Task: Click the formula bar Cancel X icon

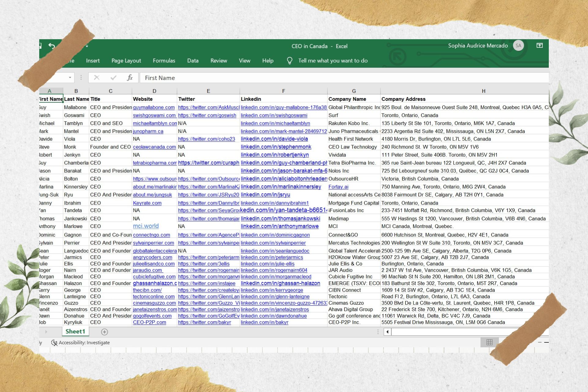Action: (x=97, y=78)
